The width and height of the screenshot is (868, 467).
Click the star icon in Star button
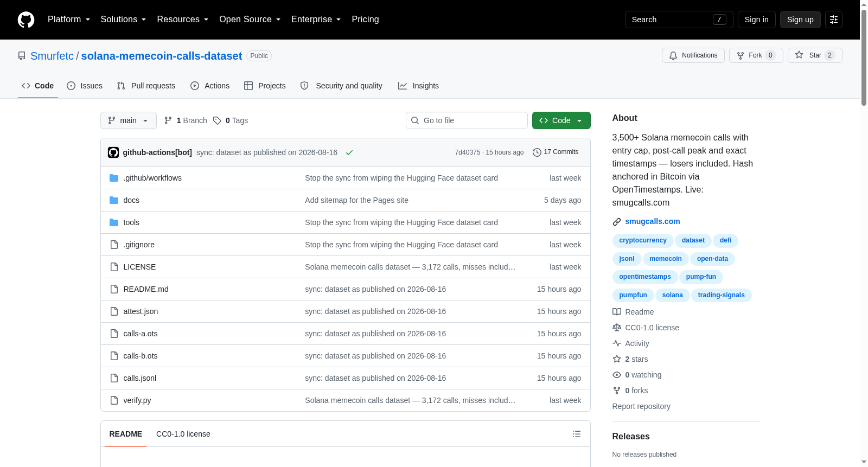pos(799,55)
